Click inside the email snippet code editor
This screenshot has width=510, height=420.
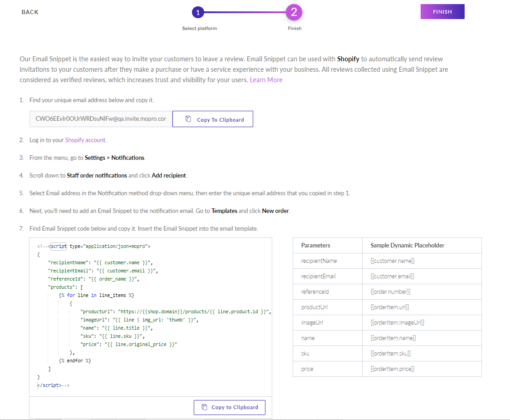point(151,317)
